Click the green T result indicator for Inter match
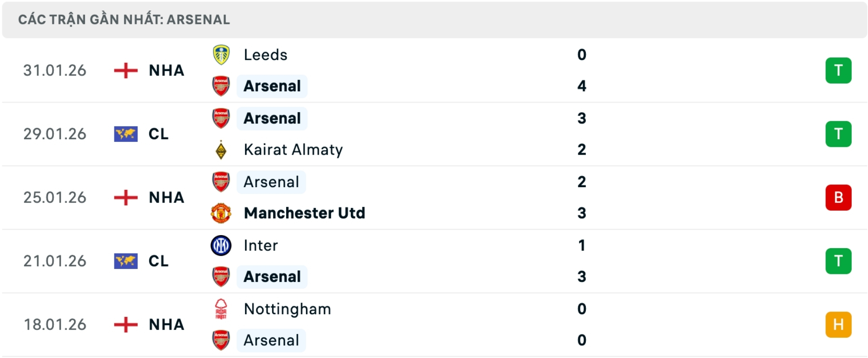The image size is (868, 358). (839, 261)
